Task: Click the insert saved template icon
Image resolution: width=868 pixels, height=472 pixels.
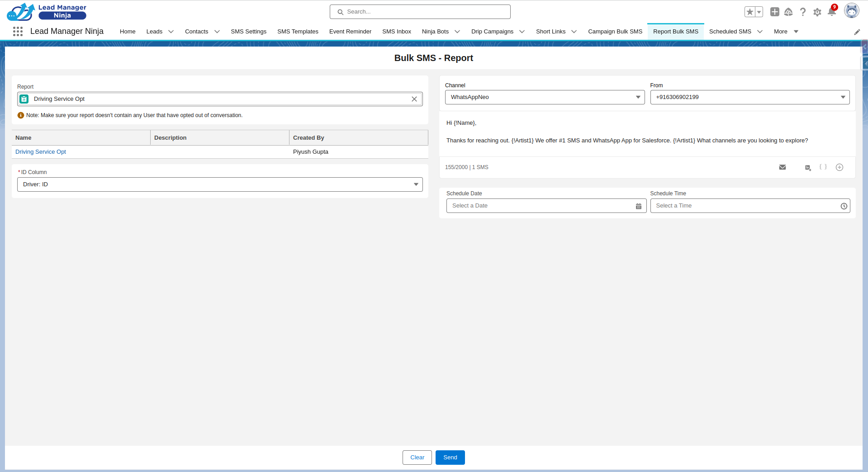Action: 808,168
